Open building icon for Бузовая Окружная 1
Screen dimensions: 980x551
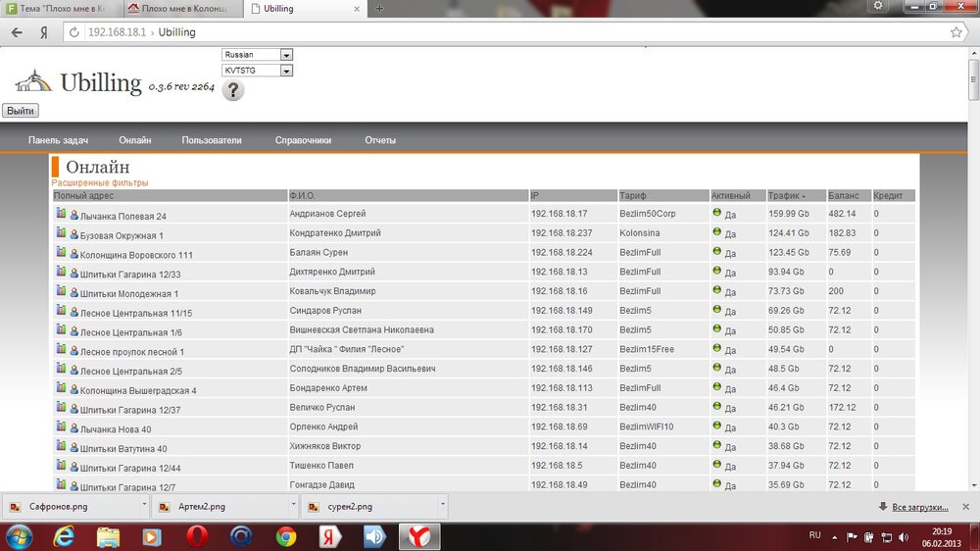tap(61, 232)
